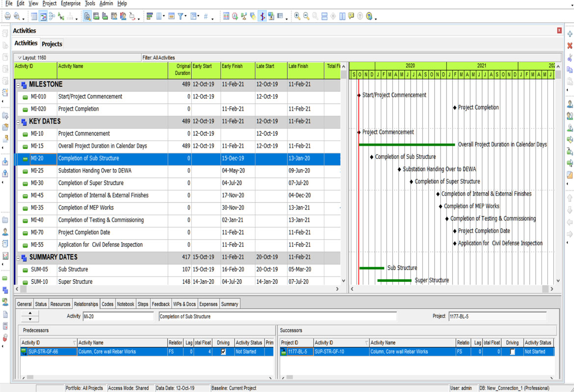Click the Zoom Out magnifier

(x=306, y=16)
